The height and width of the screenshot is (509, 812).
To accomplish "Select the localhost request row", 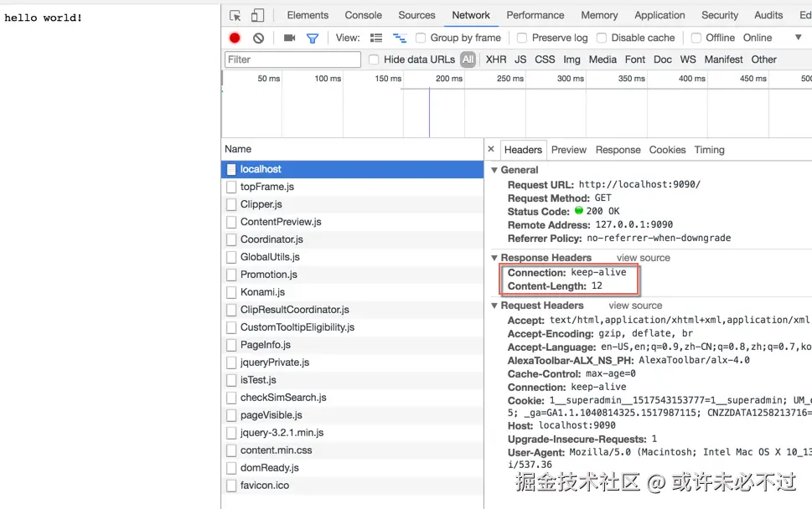I will tap(352, 169).
